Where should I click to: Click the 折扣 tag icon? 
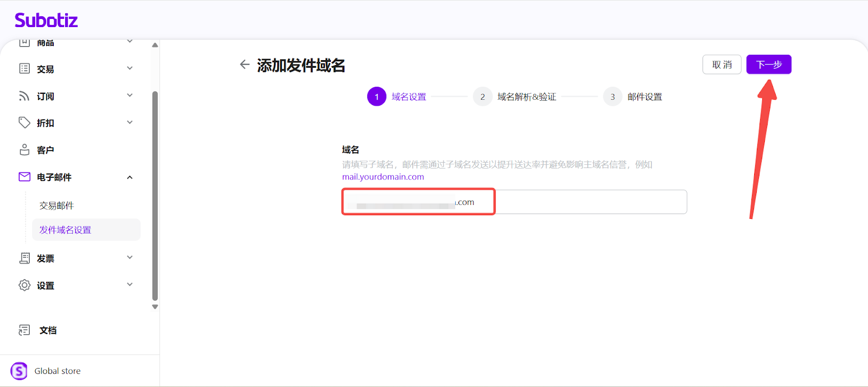pyautogui.click(x=24, y=123)
